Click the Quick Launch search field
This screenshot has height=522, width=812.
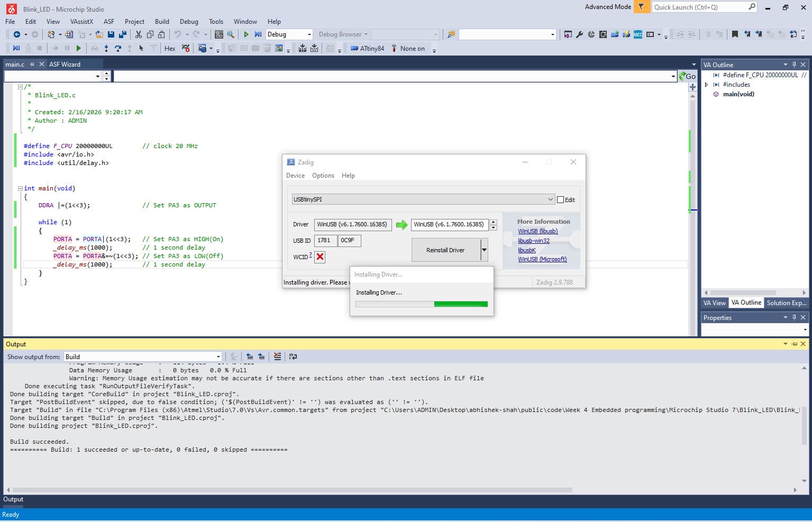[705, 7]
